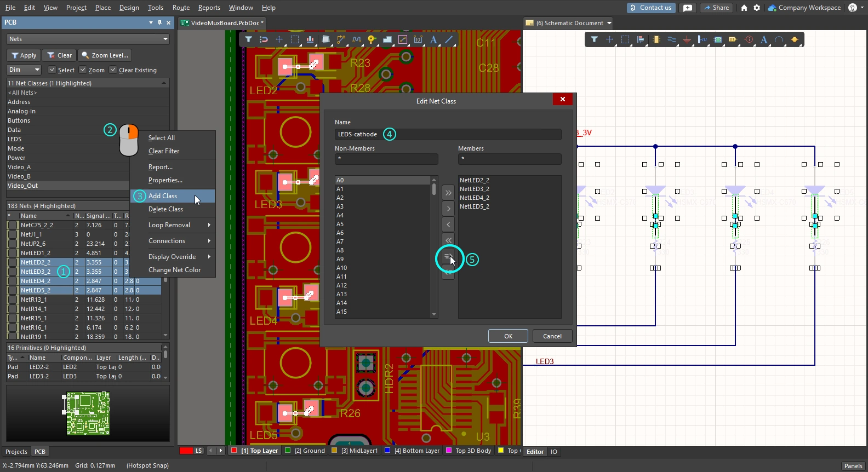Activate the interactive routing tool icon

(341, 39)
